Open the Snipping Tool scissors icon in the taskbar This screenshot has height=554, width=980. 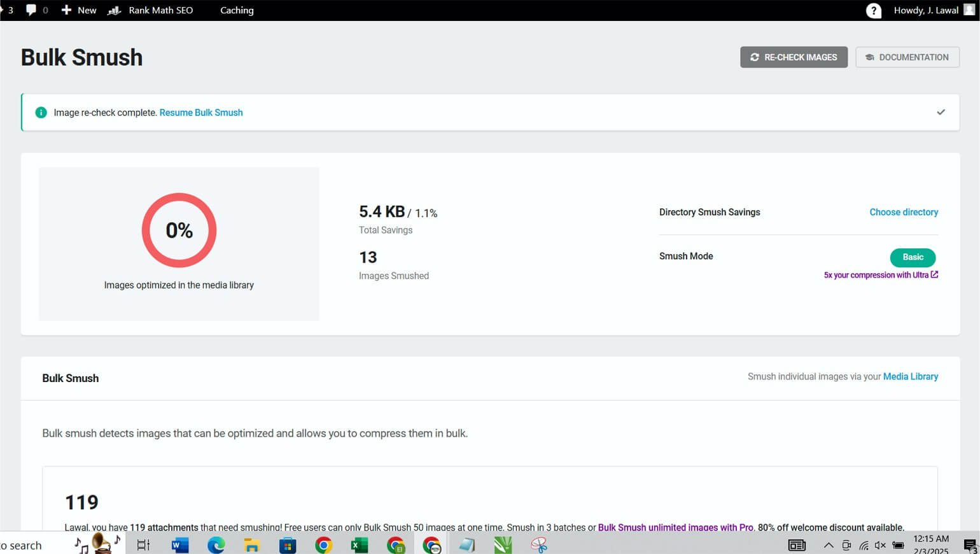point(539,545)
